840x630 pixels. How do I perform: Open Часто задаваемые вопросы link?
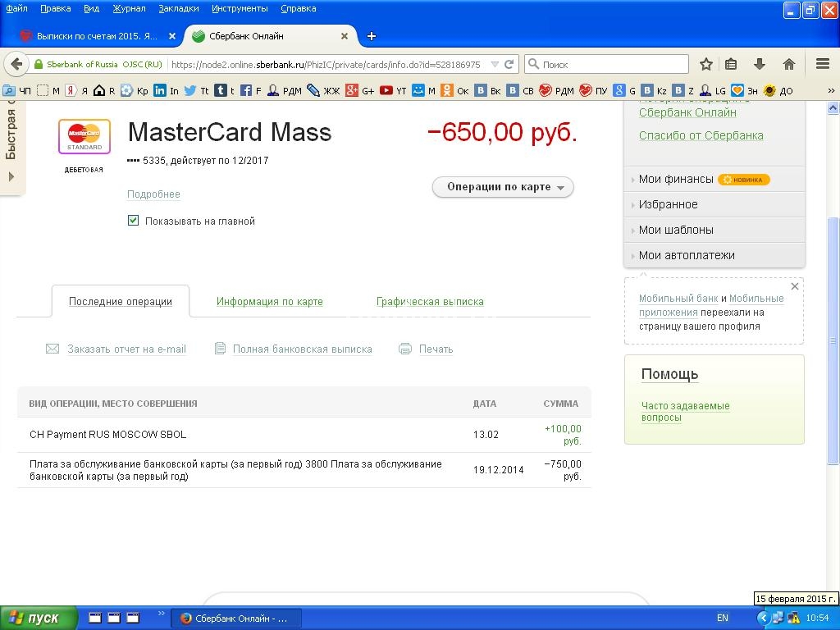click(x=685, y=412)
